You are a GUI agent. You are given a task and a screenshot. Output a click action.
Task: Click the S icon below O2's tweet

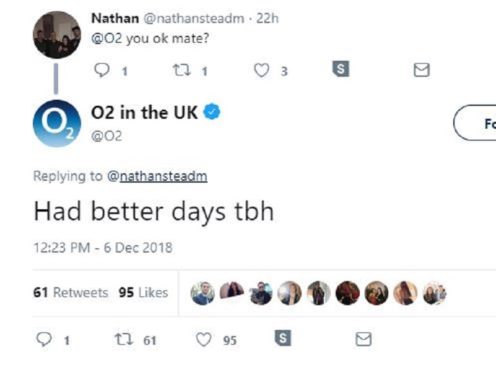coord(283,338)
